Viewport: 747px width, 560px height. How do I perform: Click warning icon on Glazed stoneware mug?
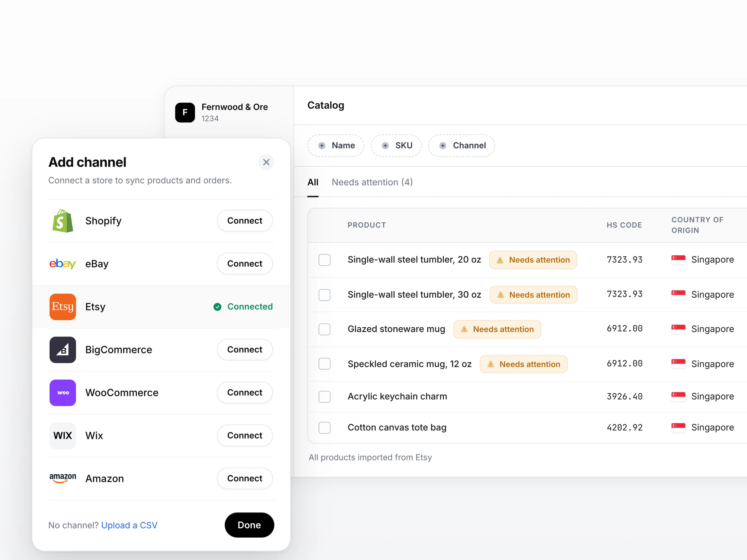(x=464, y=329)
